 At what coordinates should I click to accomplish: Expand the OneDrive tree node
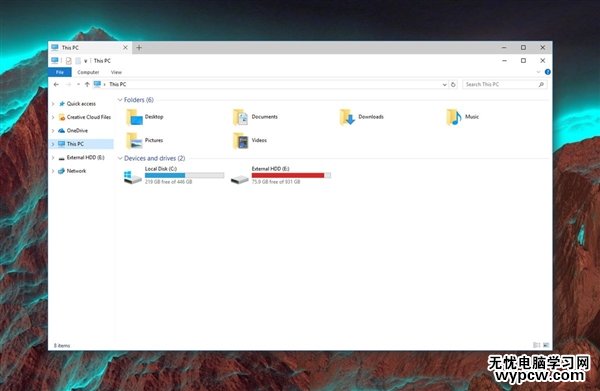click(53, 130)
